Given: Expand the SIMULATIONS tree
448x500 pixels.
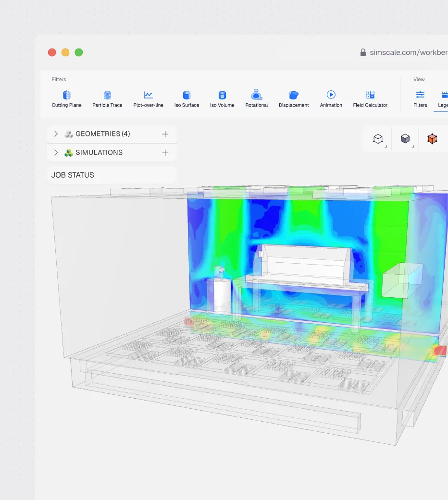Looking at the screenshot, I should pyautogui.click(x=56, y=153).
